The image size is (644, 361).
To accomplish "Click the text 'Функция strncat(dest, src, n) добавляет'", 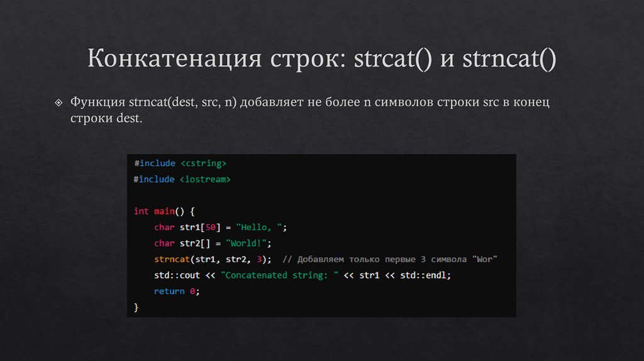I will pyautogui.click(x=187, y=102).
